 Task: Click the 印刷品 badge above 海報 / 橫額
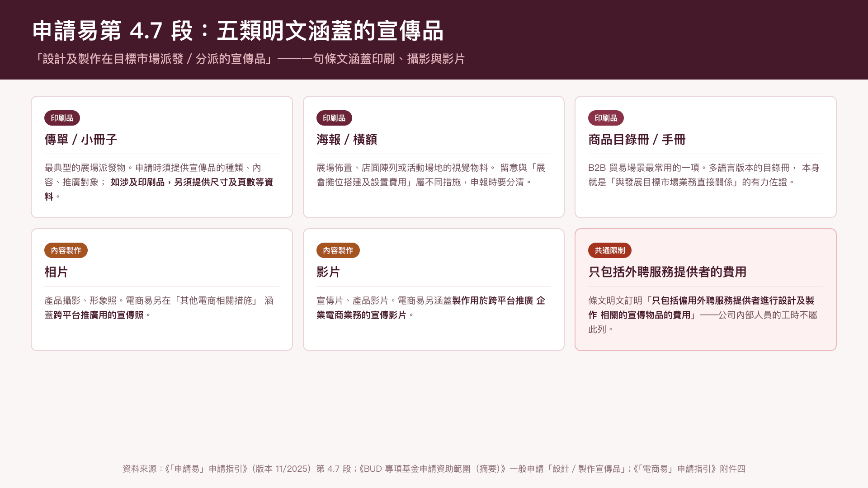(334, 118)
